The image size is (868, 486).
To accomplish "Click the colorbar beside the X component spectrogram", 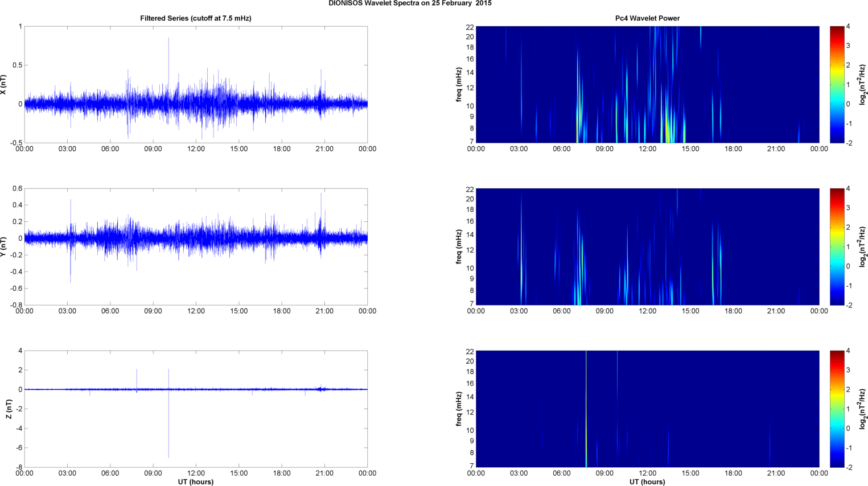I will (837, 84).
